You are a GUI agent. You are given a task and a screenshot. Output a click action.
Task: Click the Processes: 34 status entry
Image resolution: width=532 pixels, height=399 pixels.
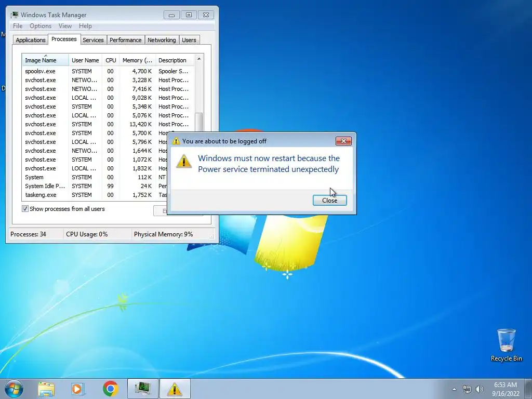point(28,234)
